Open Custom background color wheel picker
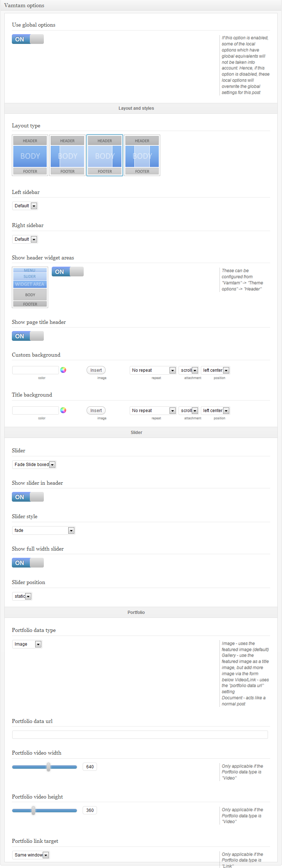This screenshot has width=282, height=868. click(x=63, y=370)
